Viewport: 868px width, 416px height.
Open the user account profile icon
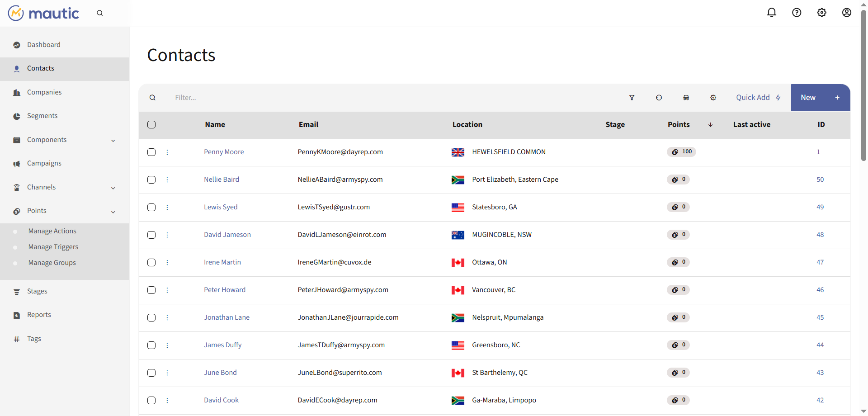(846, 13)
